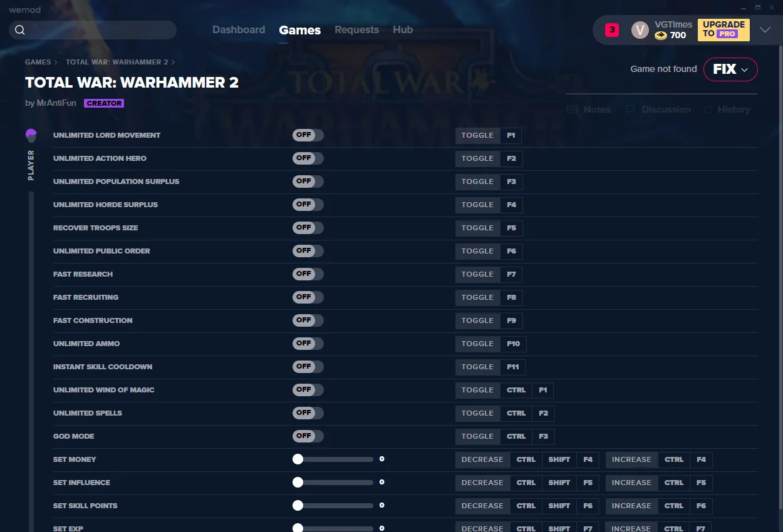Edit Decrease hotkey for Set Skill Points
783x532 pixels.
tap(527, 506)
